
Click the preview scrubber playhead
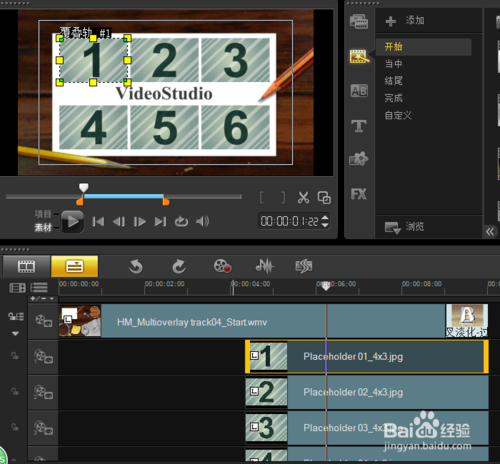point(84,187)
